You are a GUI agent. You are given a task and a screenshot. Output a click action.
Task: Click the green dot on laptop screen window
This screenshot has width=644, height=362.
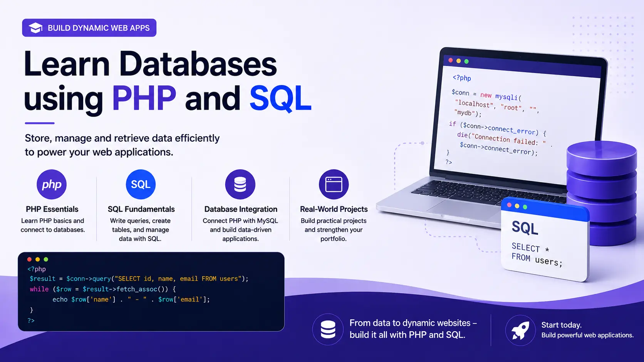(x=466, y=61)
